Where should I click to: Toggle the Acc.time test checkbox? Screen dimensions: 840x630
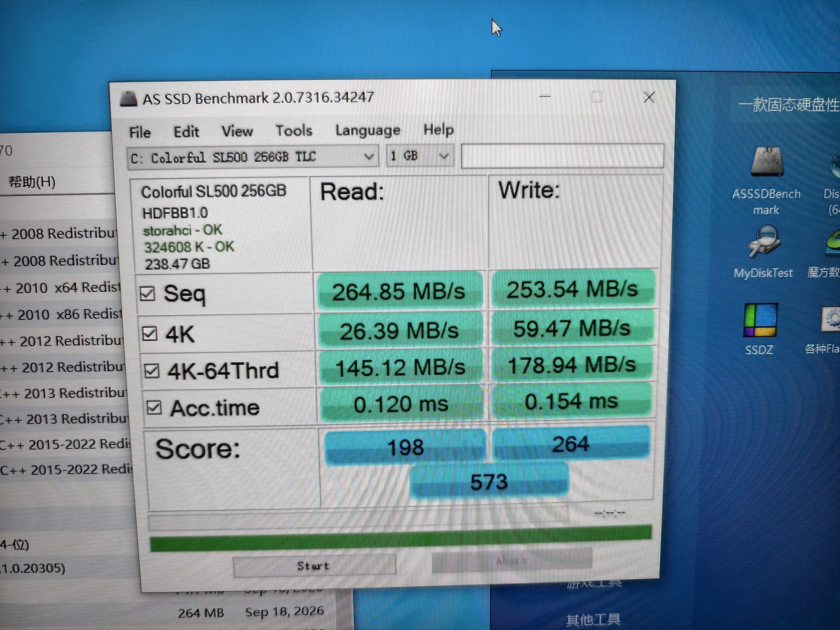click(x=154, y=407)
